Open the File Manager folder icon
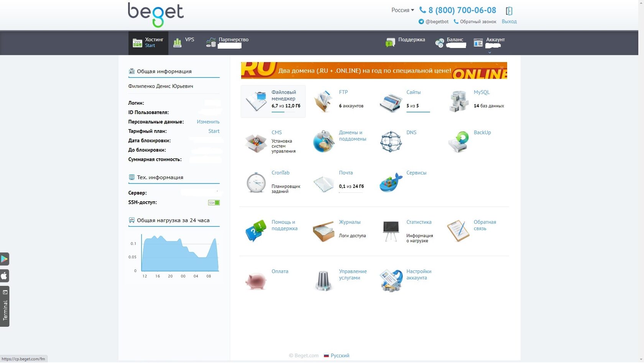This screenshot has height=363, width=644. coord(256,101)
